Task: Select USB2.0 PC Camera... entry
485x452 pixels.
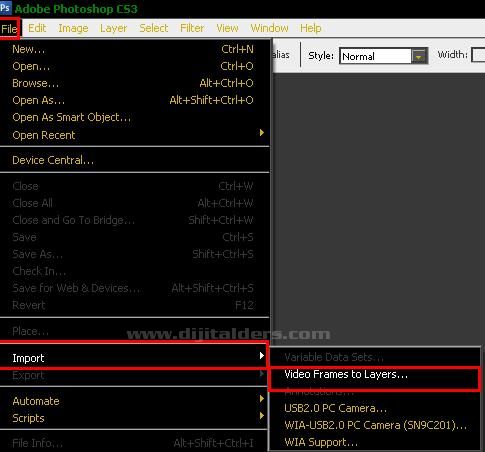Action: coord(374,408)
